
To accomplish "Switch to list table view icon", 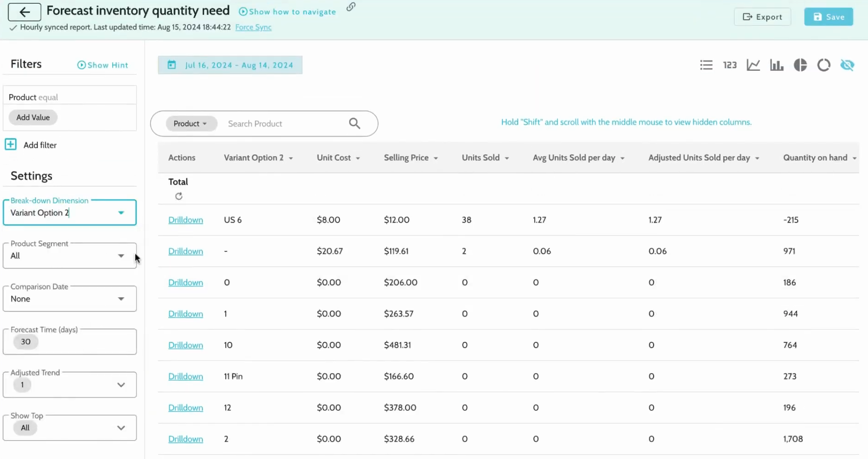I will click(706, 65).
